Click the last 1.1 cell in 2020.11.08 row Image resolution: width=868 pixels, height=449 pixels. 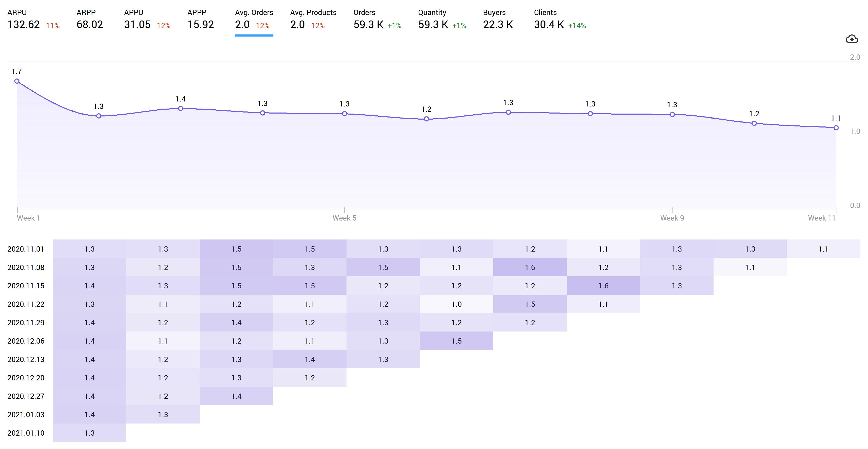click(750, 267)
